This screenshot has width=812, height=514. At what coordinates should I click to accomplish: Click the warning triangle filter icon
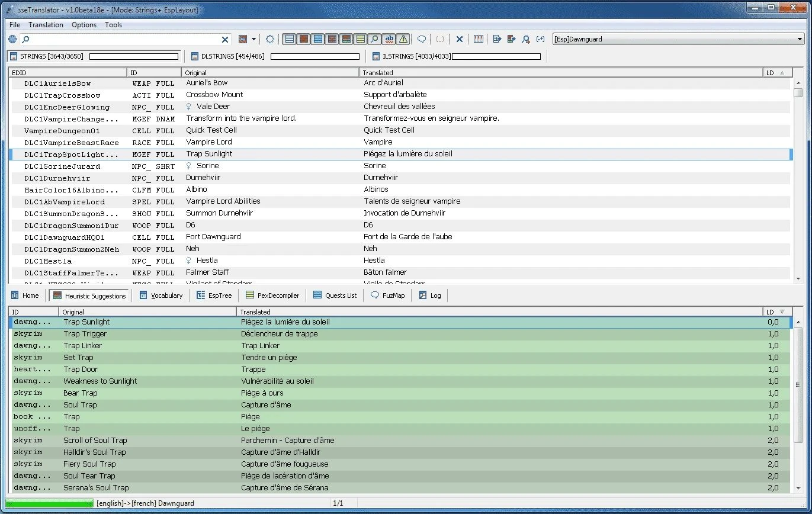coord(403,39)
